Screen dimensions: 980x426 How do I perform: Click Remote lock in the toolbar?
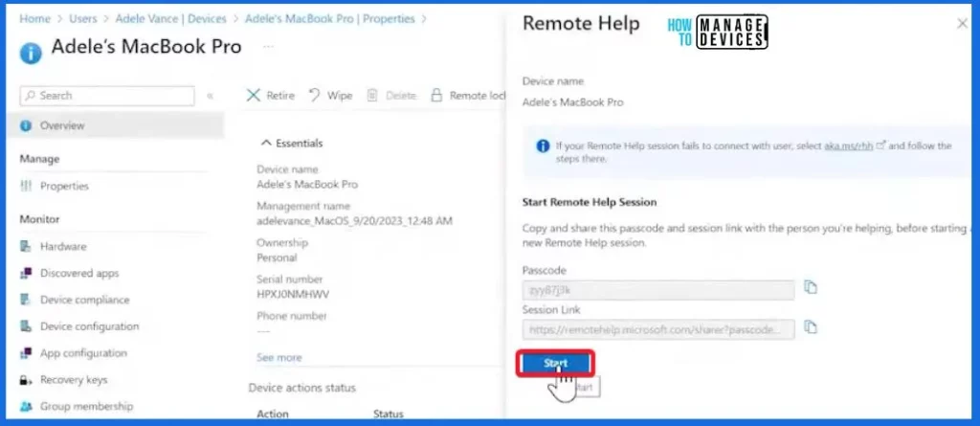point(469,96)
